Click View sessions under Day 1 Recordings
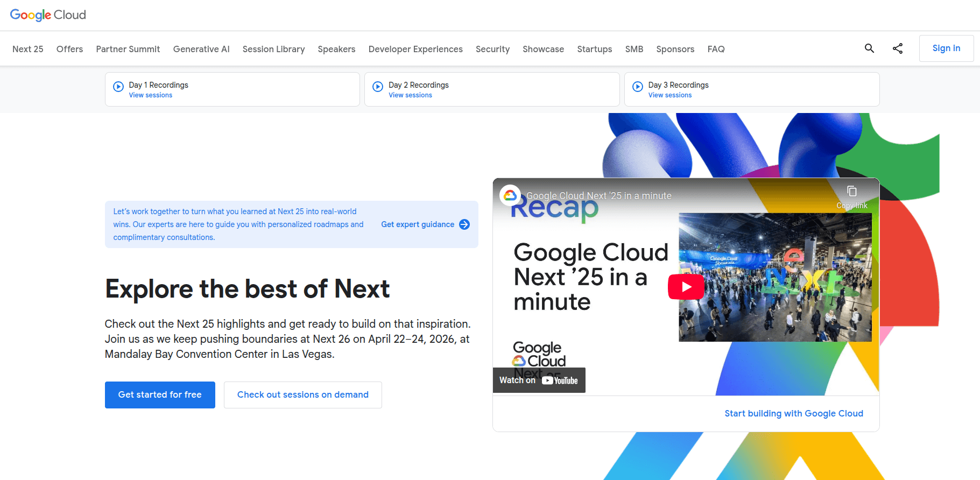 tap(151, 95)
